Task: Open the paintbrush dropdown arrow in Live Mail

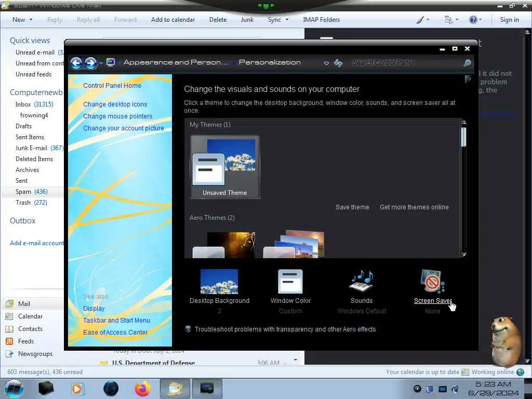Action: (x=428, y=20)
